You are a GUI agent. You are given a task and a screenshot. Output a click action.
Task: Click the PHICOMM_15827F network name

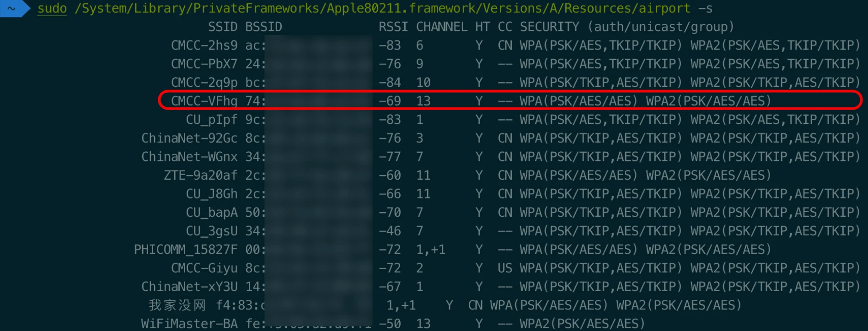pyautogui.click(x=186, y=250)
